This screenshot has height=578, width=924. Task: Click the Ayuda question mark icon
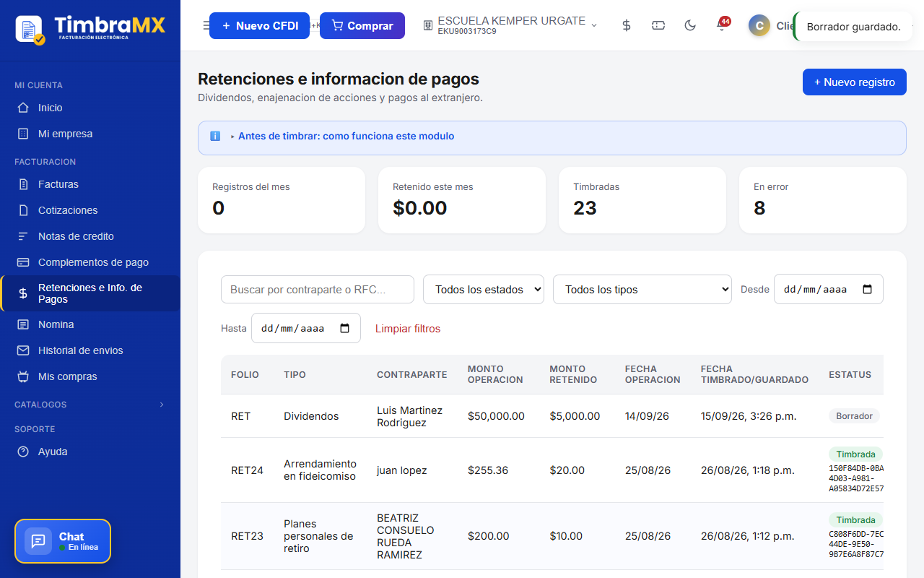pyautogui.click(x=23, y=452)
